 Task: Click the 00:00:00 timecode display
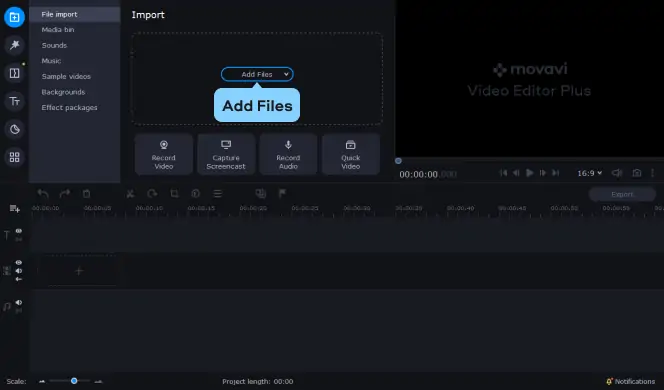pos(428,174)
